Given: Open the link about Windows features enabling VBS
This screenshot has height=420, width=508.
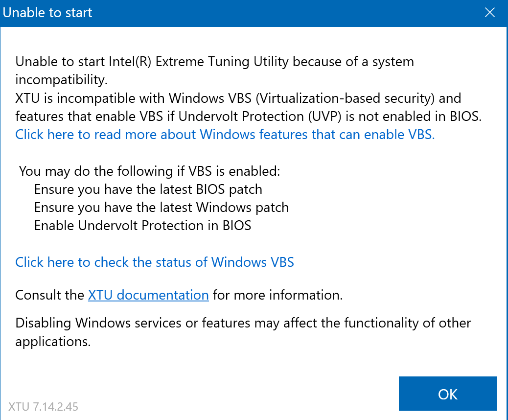Looking at the screenshot, I should click(x=224, y=135).
